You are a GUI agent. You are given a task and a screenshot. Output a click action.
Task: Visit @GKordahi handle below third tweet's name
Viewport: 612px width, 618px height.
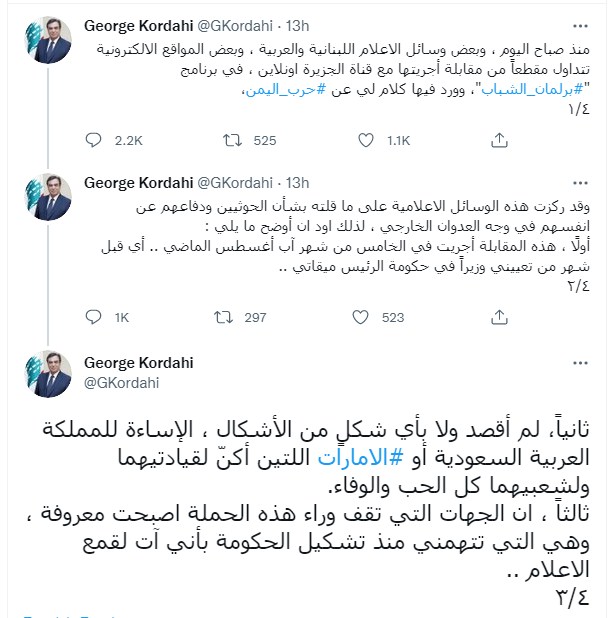click(x=122, y=382)
